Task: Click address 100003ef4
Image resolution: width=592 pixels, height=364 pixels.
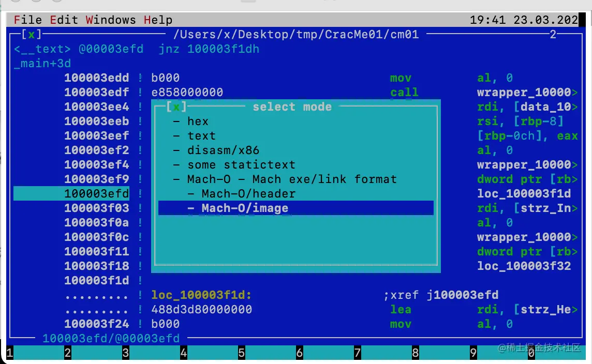Action: (x=97, y=165)
